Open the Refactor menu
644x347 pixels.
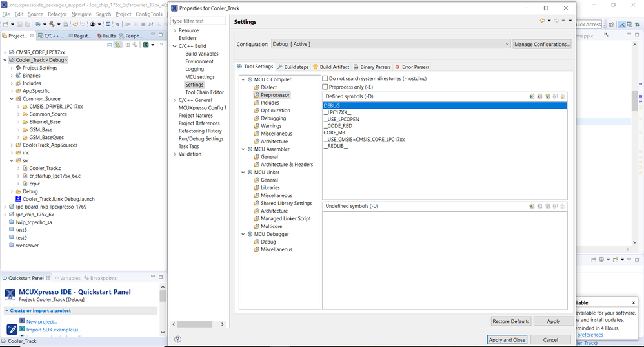[57, 14]
